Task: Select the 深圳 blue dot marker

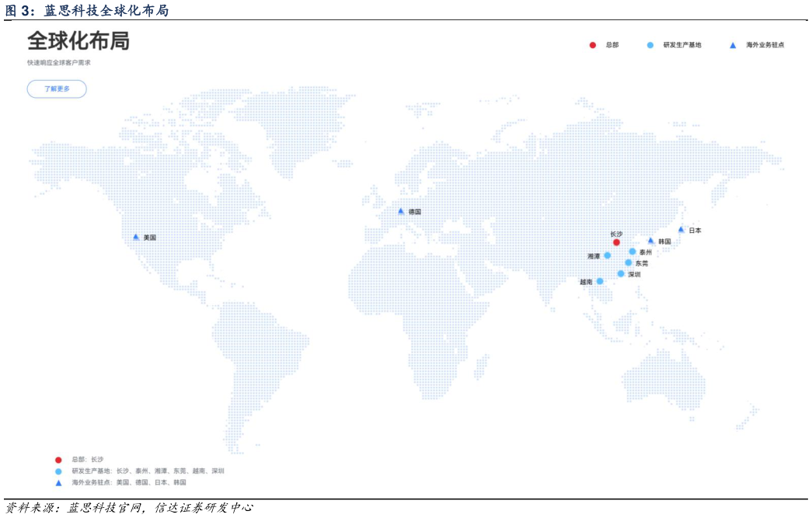Action: coord(621,273)
